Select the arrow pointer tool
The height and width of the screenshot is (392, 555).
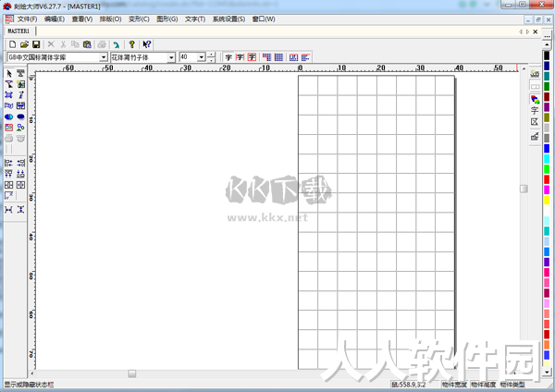[9, 74]
